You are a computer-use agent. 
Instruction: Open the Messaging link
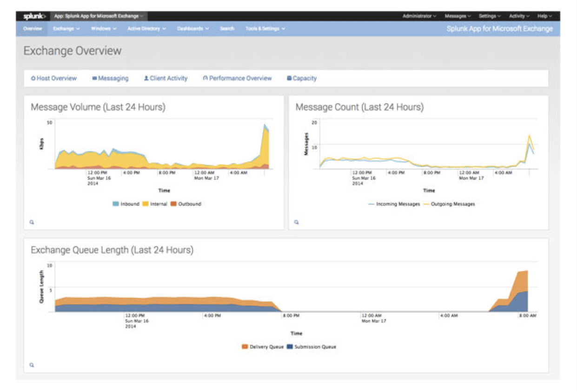(x=110, y=78)
